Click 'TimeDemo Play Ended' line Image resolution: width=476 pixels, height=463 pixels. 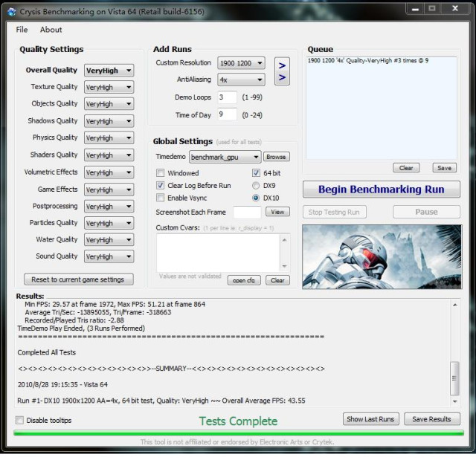pos(81,328)
